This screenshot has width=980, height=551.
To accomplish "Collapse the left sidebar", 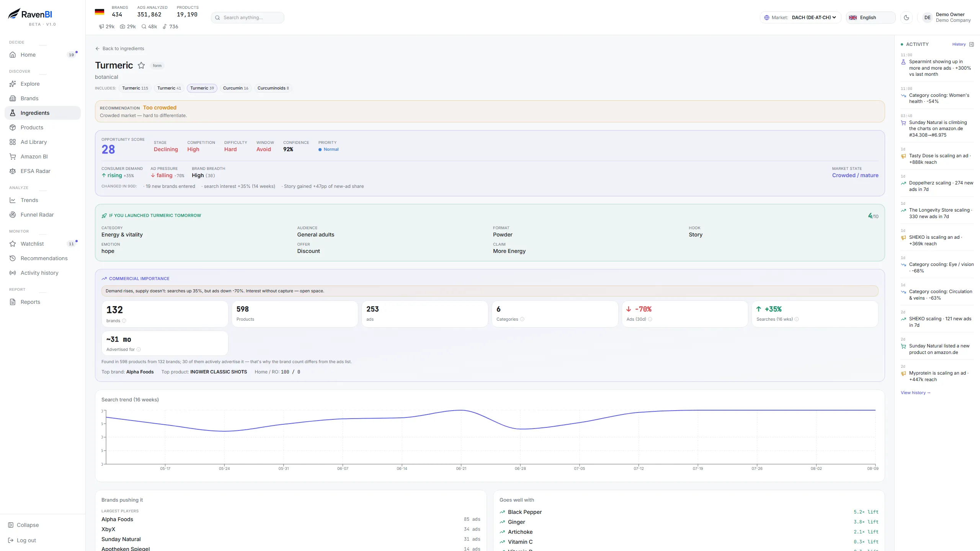I will point(24,525).
